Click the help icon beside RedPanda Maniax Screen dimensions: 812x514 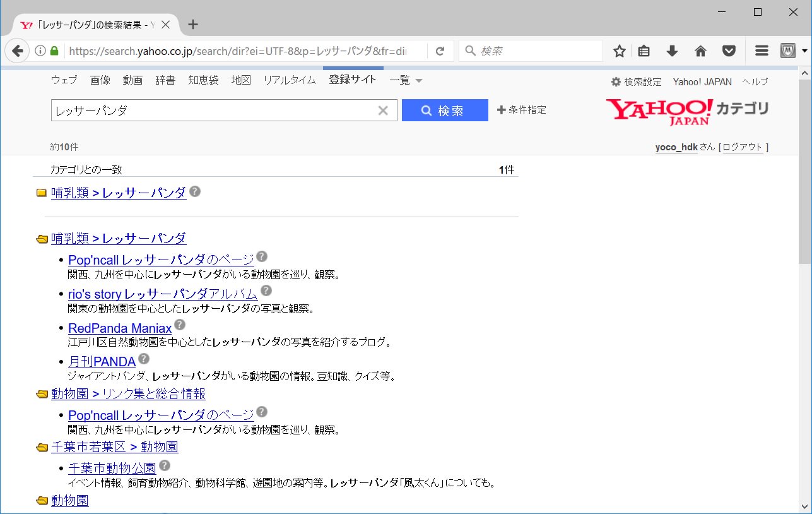pyautogui.click(x=180, y=325)
